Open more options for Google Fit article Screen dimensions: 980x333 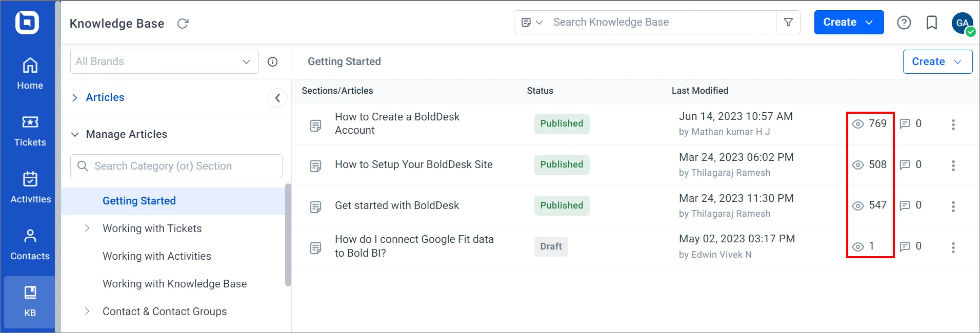click(953, 247)
